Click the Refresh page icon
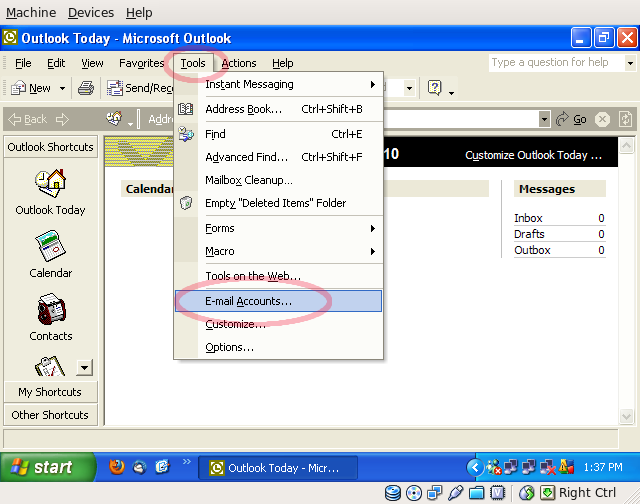The image size is (640, 504). (x=625, y=119)
